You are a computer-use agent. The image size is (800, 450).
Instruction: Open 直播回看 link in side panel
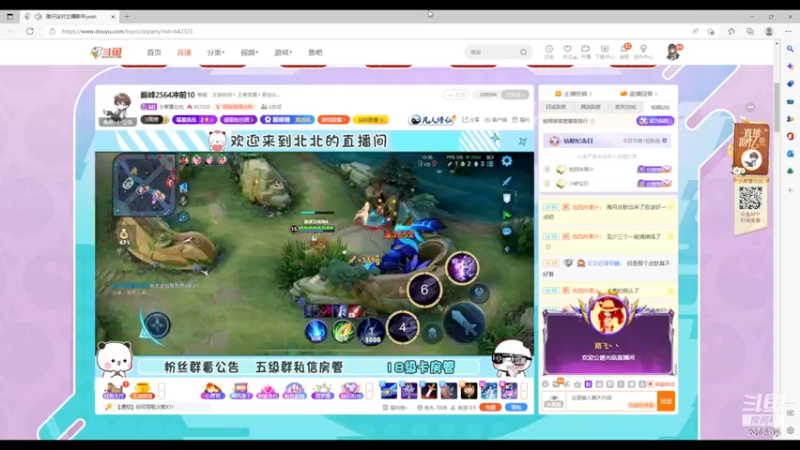pyautogui.click(x=638, y=94)
